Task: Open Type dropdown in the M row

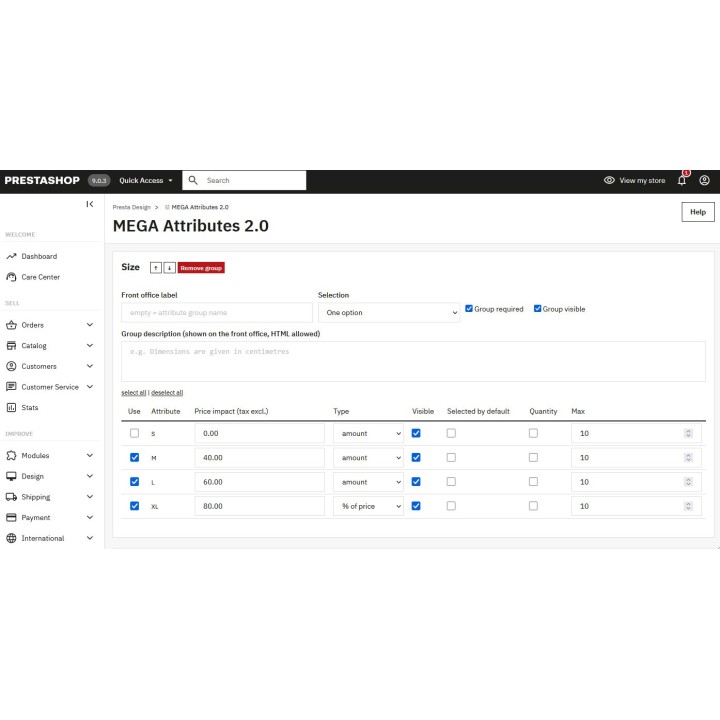Action: [368, 458]
